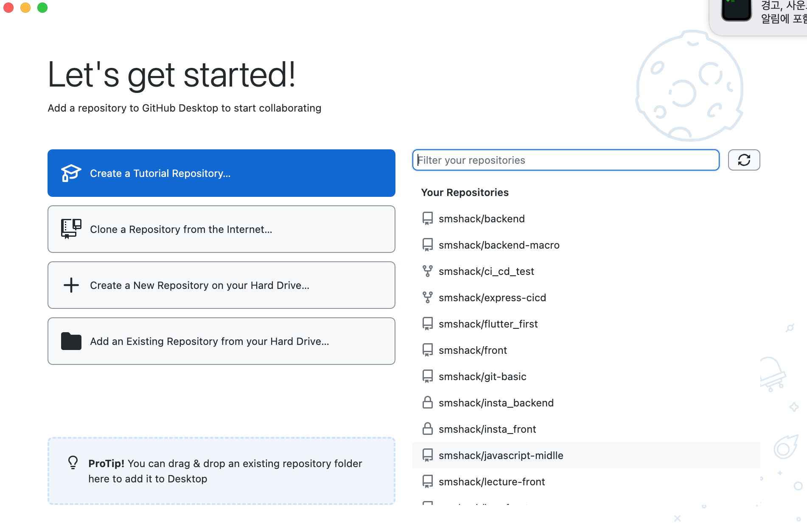
Task: Select smshack/front repository
Action: [x=586, y=350]
